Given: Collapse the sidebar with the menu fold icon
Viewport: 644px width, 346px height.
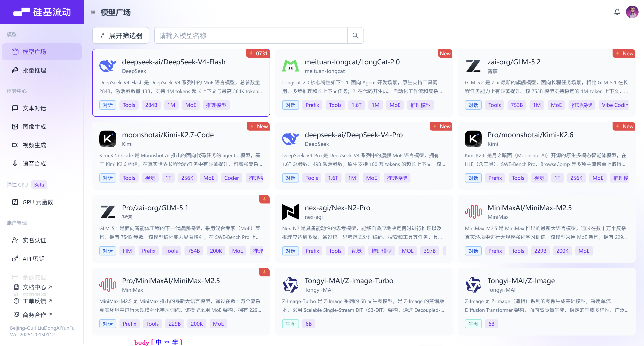Looking at the screenshot, I should 93,12.
